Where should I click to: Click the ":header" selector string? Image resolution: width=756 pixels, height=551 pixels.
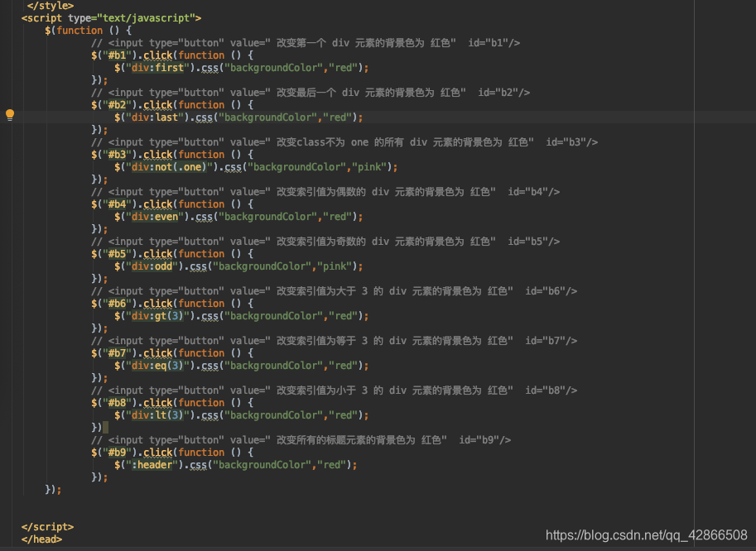[152, 465]
